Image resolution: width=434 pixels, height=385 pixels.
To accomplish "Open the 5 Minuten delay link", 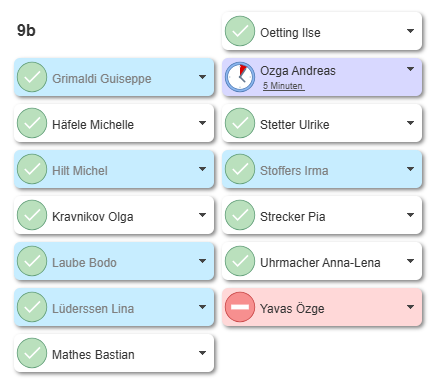I will tap(283, 86).
